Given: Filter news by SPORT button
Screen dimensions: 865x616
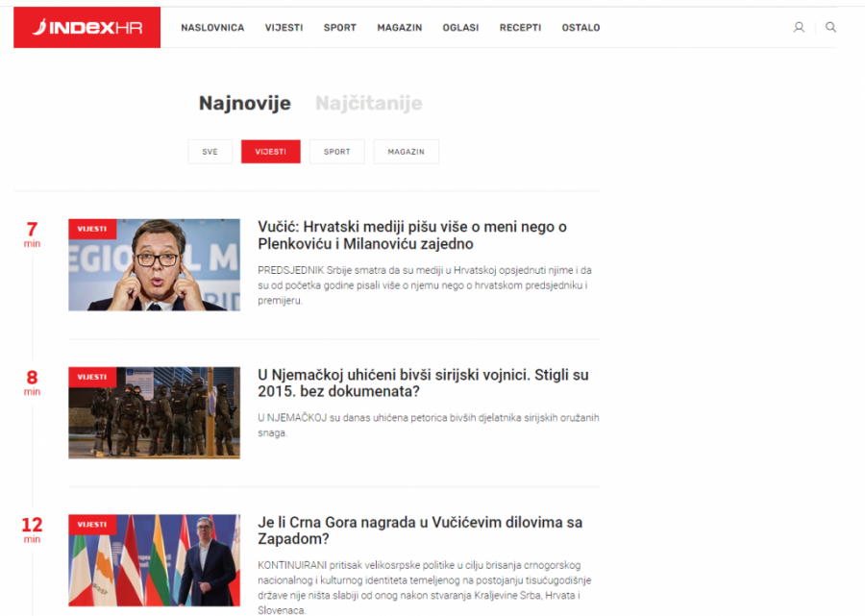Looking at the screenshot, I should (336, 152).
